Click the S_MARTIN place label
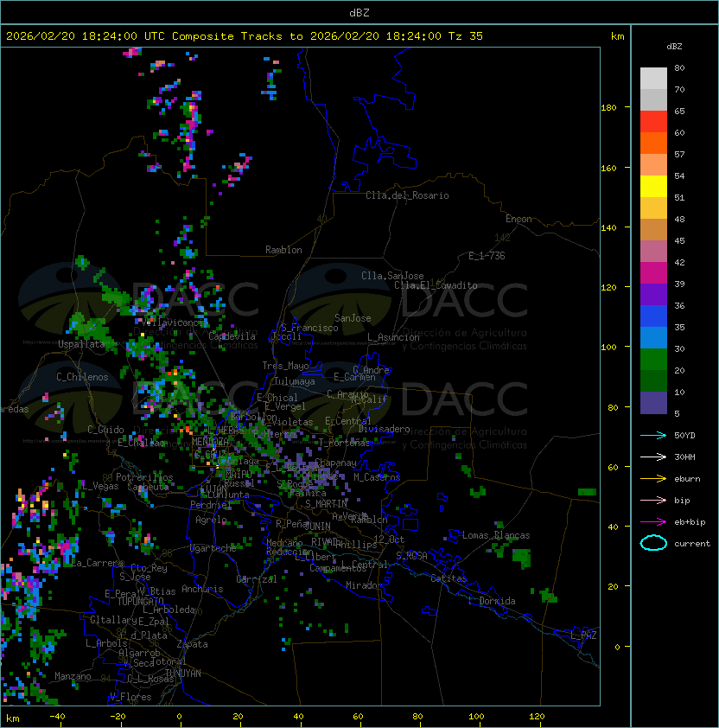The height and width of the screenshot is (728, 719). tap(326, 504)
